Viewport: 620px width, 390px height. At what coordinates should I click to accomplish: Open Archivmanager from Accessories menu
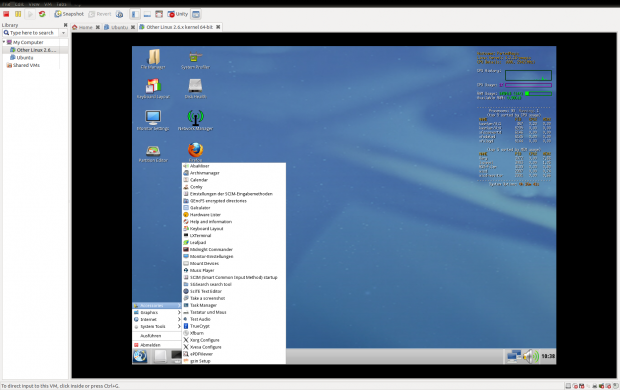click(234, 173)
